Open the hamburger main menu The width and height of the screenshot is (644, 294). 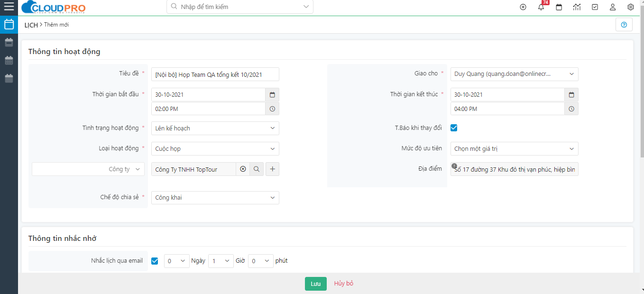tap(9, 7)
